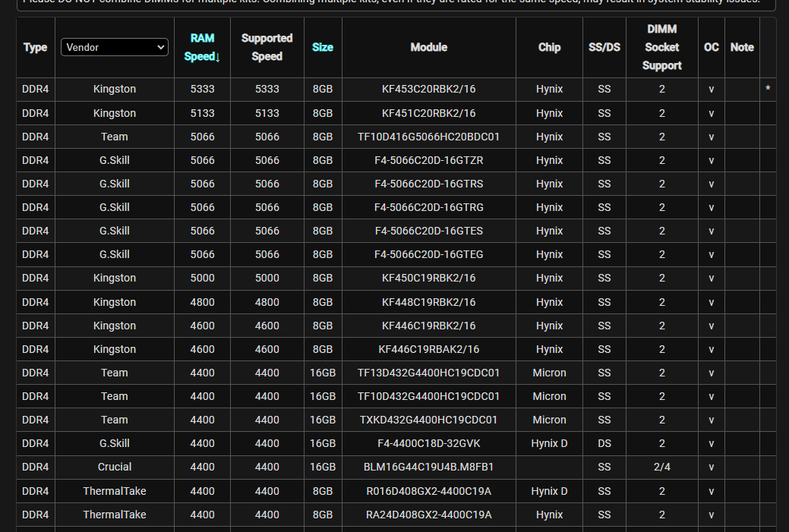This screenshot has height=532, width=789.
Task: Select module KF451C20RBK2/16
Action: pyautogui.click(x=429, y=113)
